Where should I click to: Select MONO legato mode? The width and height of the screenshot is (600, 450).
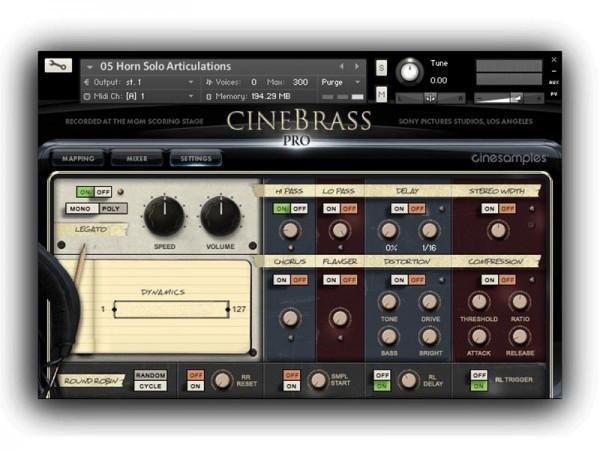tap(82, 209)
